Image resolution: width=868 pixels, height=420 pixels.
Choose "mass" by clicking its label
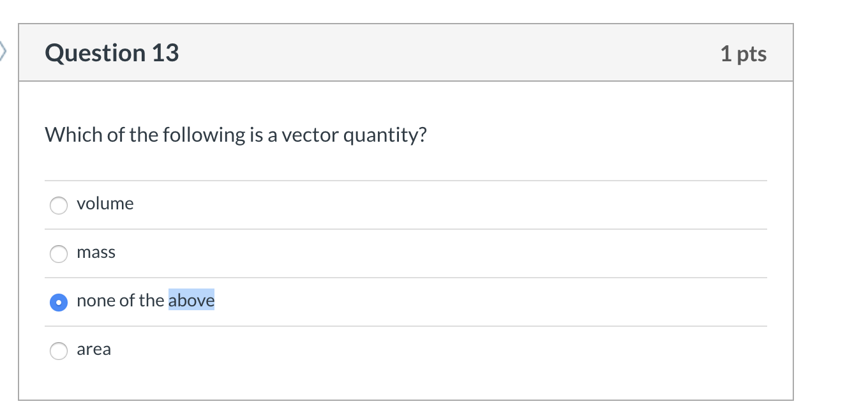[96, 252]
